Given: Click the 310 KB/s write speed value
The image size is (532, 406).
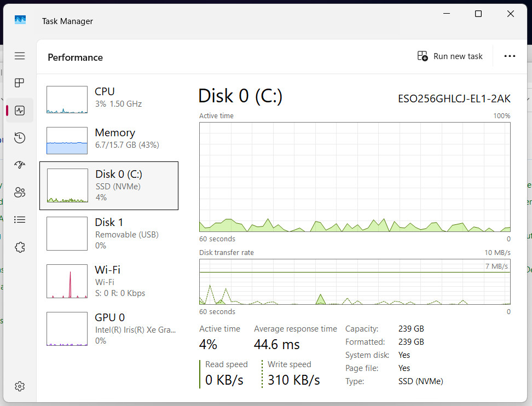Looking at the screenshot, I should pyautogui.click(x=293, y=380).
